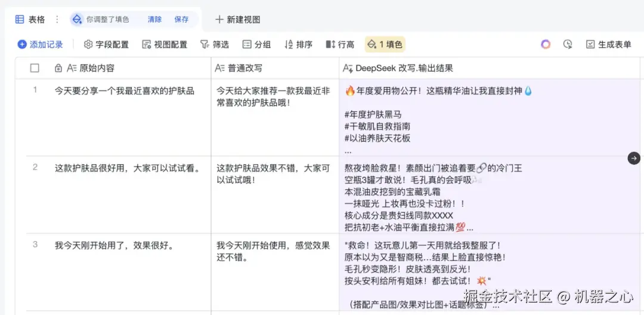
Task: Toggle the select-all checkbox in header
Action: click(x=35, y=68)
